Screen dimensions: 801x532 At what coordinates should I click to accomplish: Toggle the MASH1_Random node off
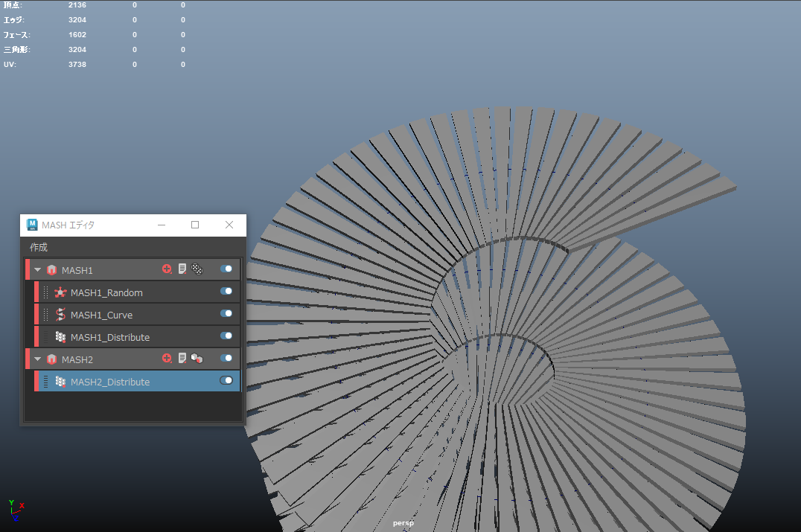226,292
